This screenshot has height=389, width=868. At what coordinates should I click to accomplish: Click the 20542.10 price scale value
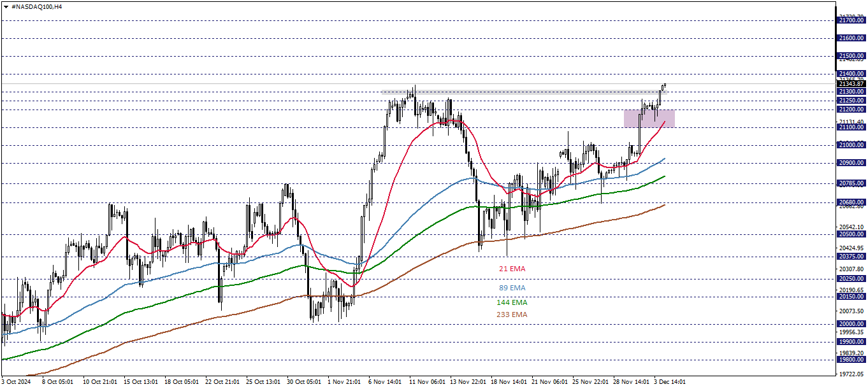(x=851, y=227)
